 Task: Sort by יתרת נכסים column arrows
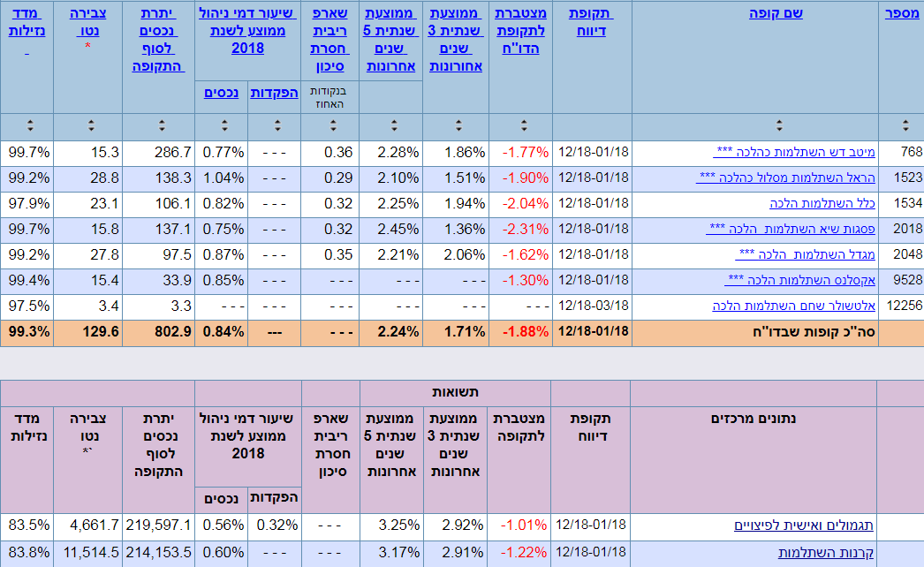[x=162, y=125]
